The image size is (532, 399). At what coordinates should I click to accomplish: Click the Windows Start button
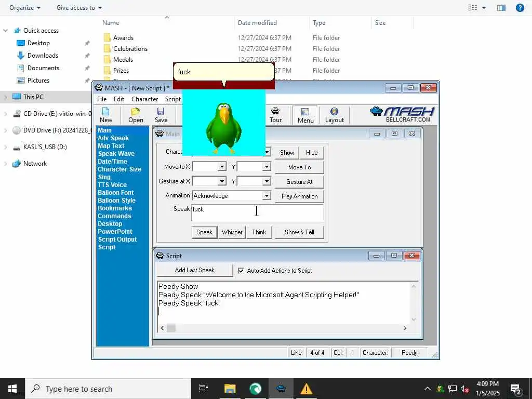[x=12, y=389]
